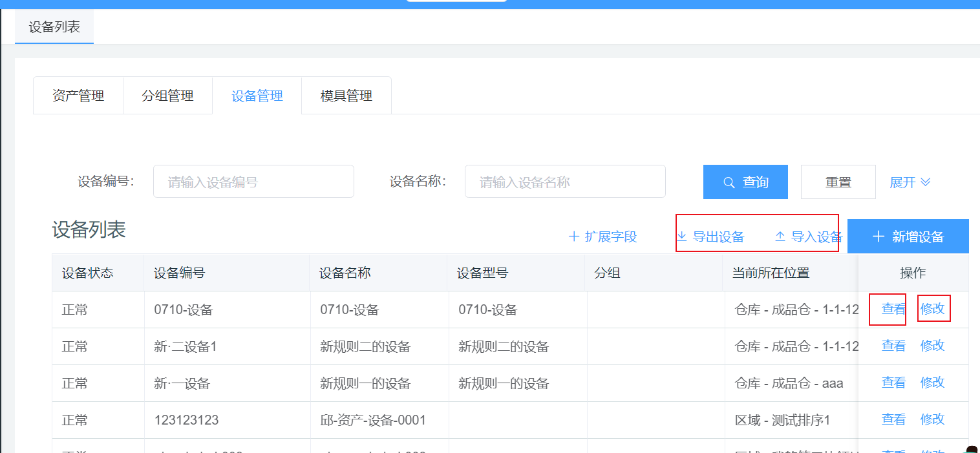Click the download icon beside 导出设备
Screen dimensions: 980x453
tap(681, 237)
